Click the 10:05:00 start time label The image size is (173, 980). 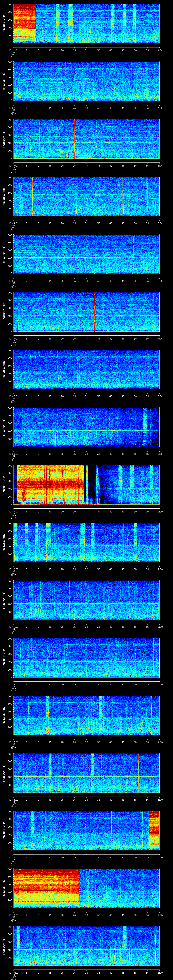13,281
